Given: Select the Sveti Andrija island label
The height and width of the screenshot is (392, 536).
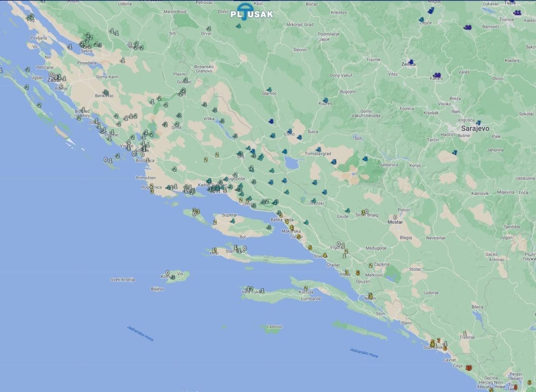Looking at the screenshot, I should pos(122,279).
